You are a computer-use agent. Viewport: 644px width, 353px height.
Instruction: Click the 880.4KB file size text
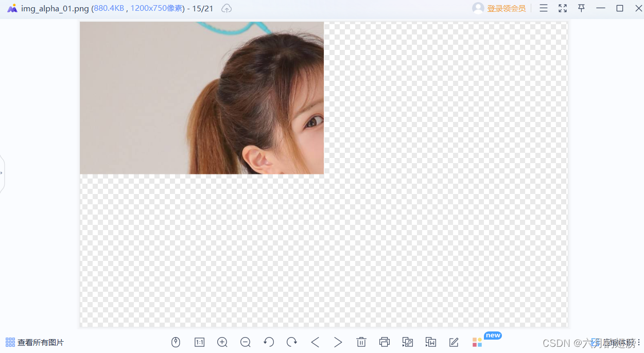click(109, 8)
